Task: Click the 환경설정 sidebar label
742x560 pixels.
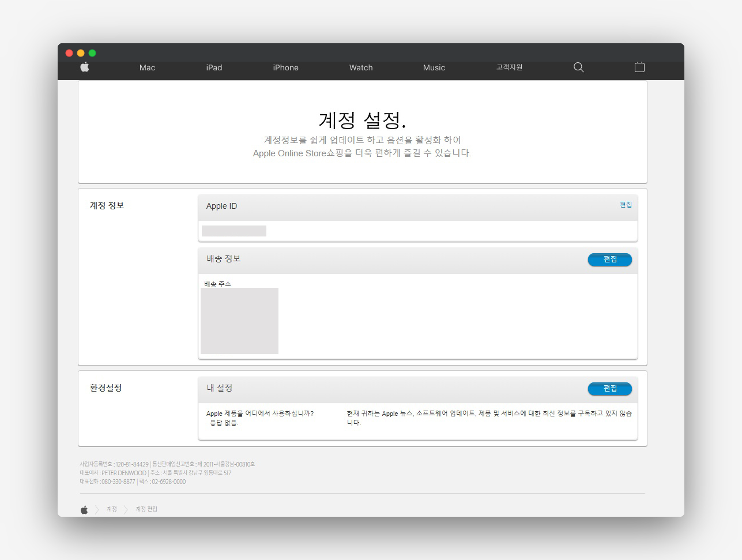Action: pyautogui.click(x=106, y=388)
